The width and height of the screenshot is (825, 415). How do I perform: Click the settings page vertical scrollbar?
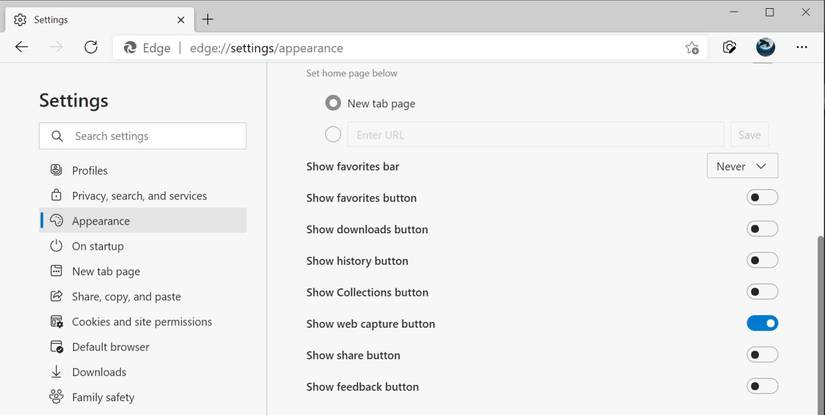click(819, 300)
